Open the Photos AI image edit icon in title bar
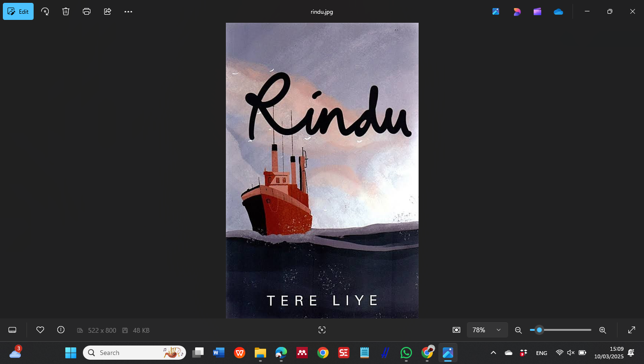 tap(496, 11)
